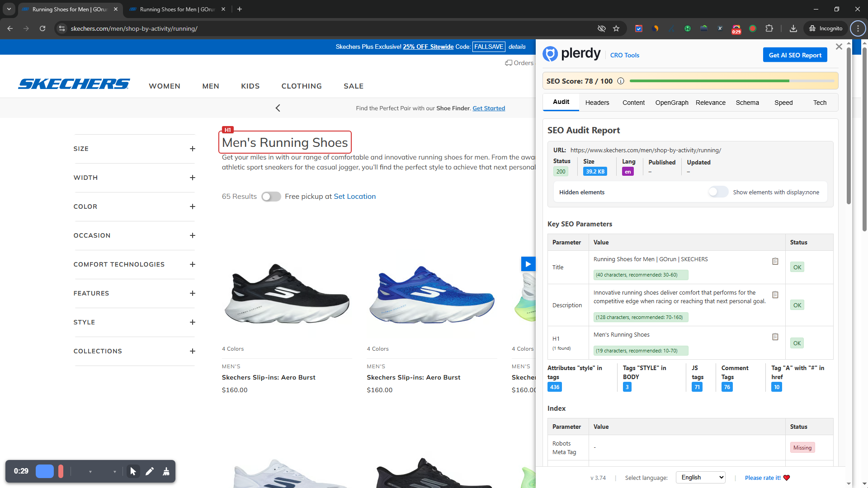Screen dimensions: 868x488
Task: Expand the SIZE filter section
Action: pyautogui.click(x=193, y=149)
